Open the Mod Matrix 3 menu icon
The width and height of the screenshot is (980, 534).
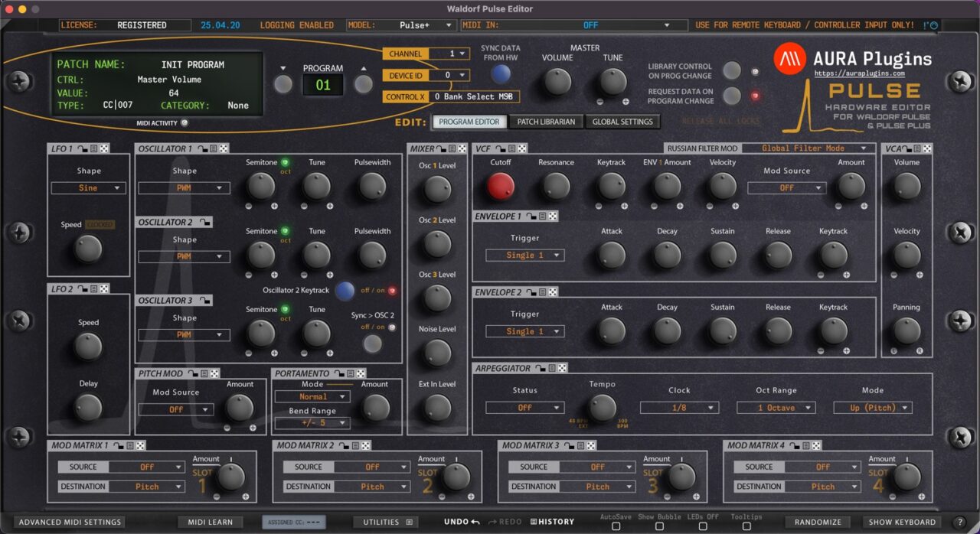[x=580, y=445]
